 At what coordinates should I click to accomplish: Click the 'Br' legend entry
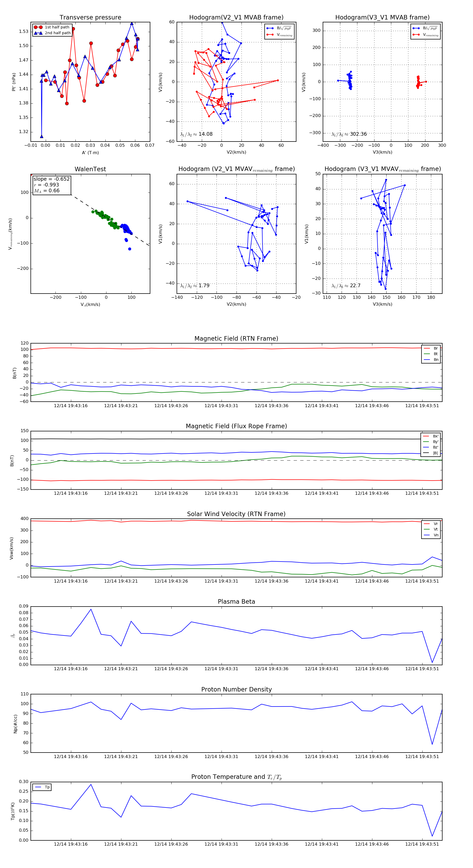[431, 349]
